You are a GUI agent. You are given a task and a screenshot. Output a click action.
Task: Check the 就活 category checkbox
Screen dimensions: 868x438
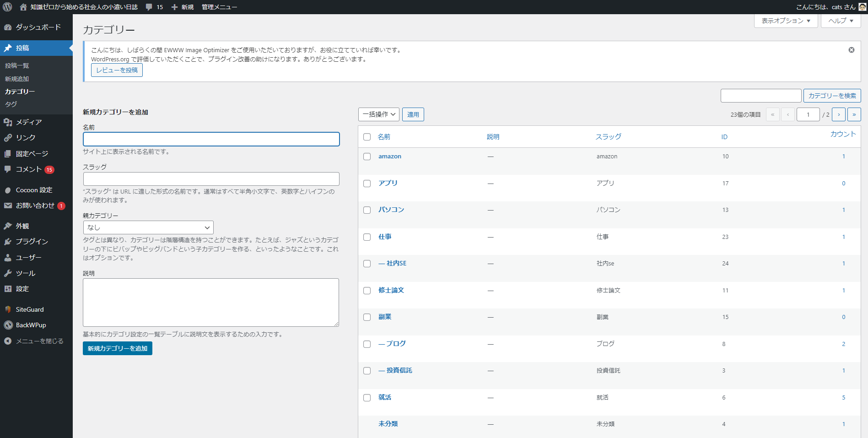pyautogui.click(x=367, y=398)
